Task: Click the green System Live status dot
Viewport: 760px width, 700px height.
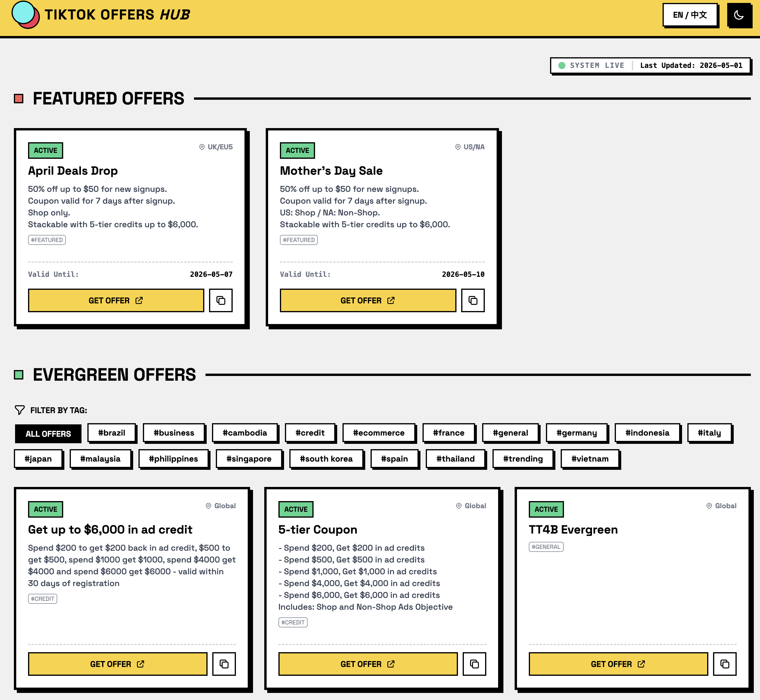Action: point(562,66)
